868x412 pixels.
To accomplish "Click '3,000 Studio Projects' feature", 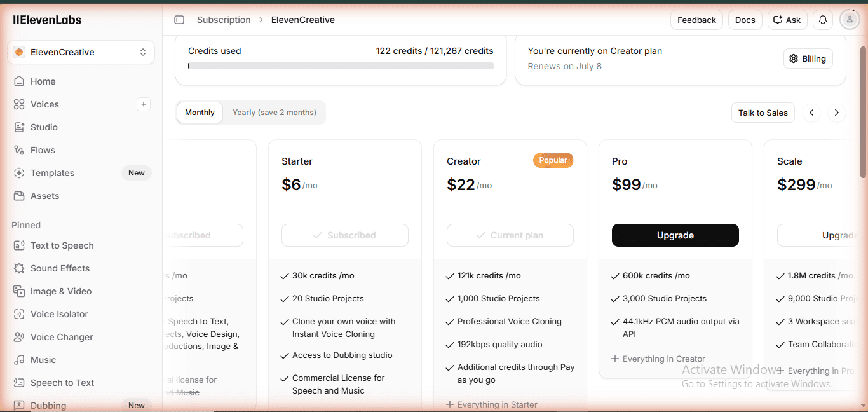I will (x=665, y=299).
